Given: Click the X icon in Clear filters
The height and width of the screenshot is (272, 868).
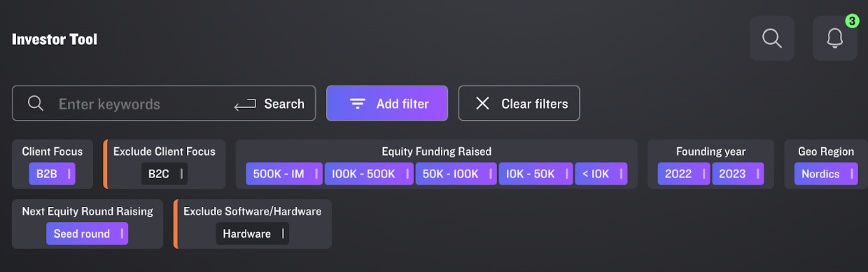Looking at the screenshot, I should 482,104.
